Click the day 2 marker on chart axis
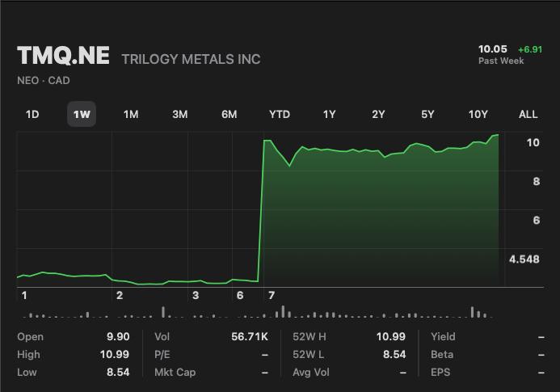This screenshot has width=560, height=392. pyautogui.click(x=120, y=295)
